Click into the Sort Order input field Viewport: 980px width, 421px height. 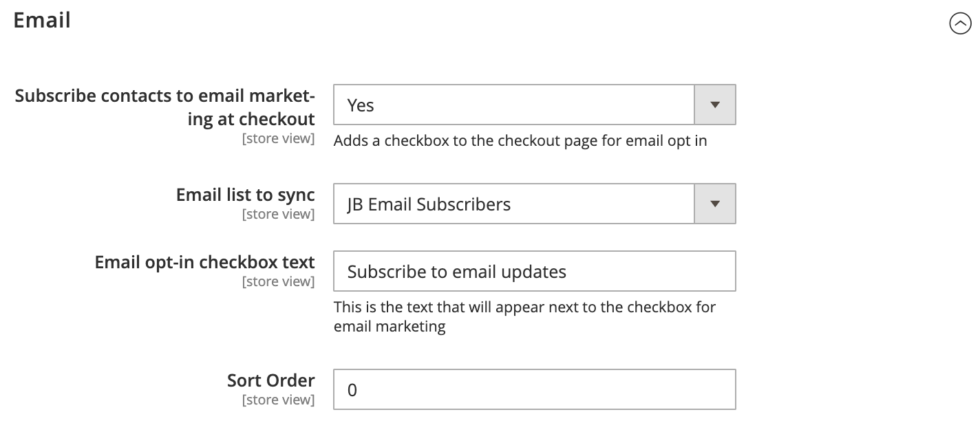point(534,390)
